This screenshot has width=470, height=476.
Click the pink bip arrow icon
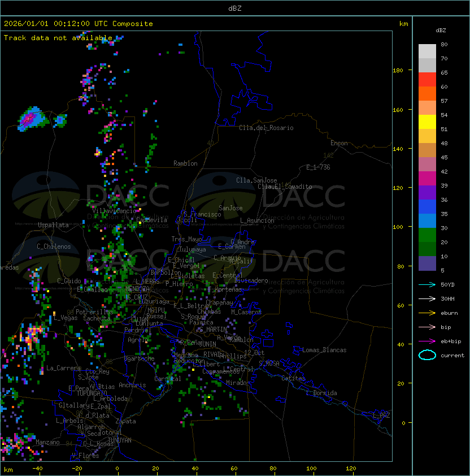point(427,327)
